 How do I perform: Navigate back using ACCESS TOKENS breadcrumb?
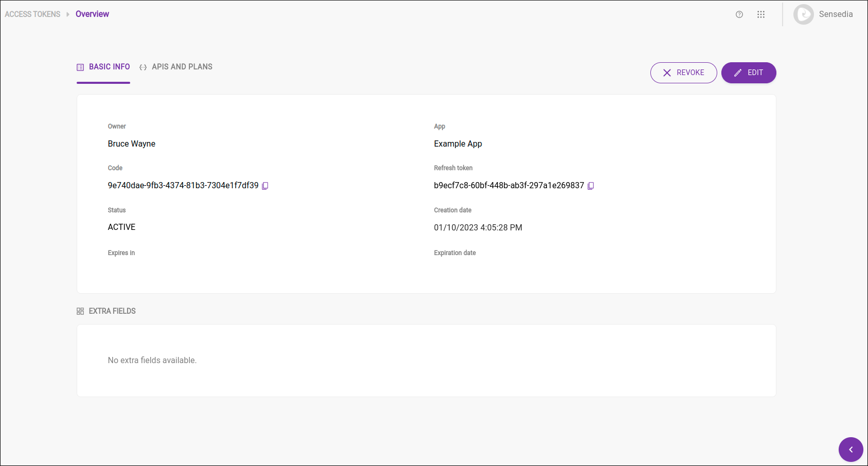[32, 14]
